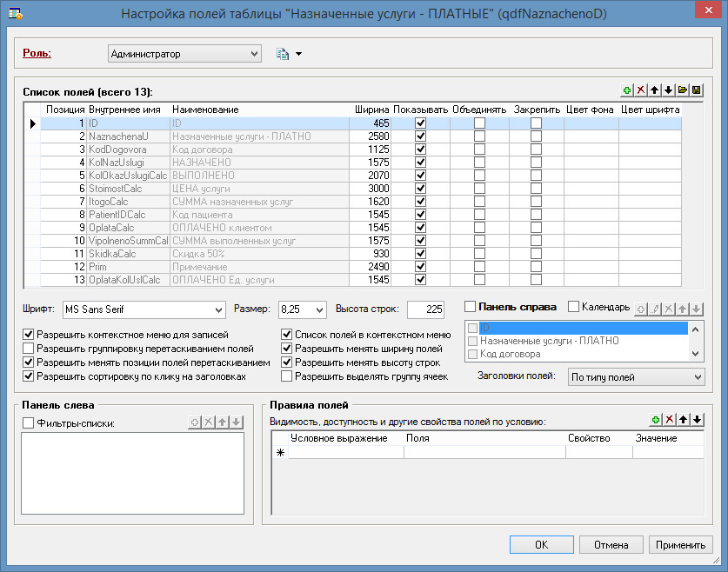Viewport: 728px width, 572px height.
Task: Select the KodDogovora row in the fields list
Action: (117, 150)
